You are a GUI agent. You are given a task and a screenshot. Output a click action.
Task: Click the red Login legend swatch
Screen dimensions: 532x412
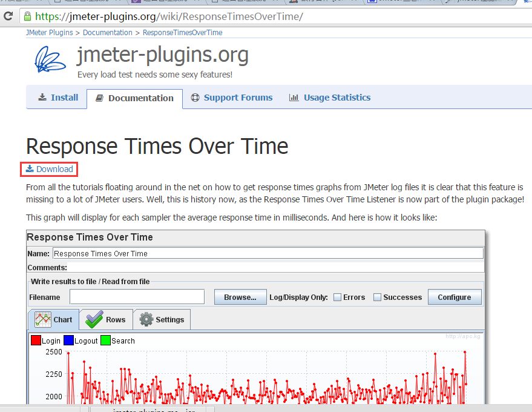tap(36, 341)
